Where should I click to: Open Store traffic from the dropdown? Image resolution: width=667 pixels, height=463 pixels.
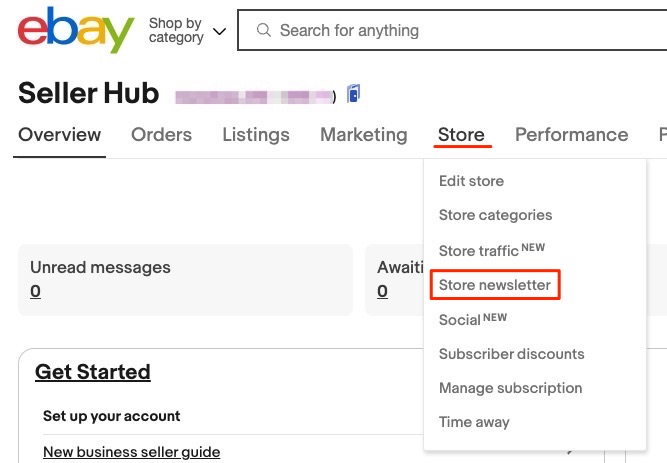coord(479,251)
